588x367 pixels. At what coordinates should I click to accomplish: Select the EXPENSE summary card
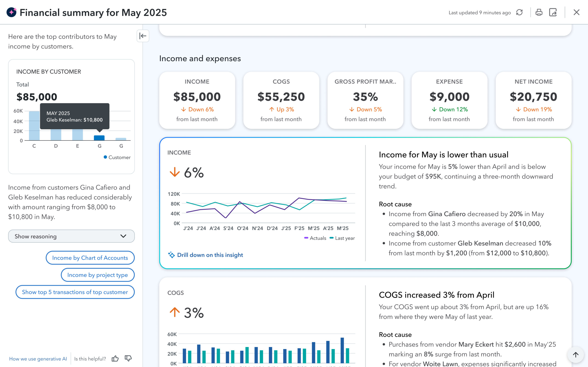(x=449, y=100)
